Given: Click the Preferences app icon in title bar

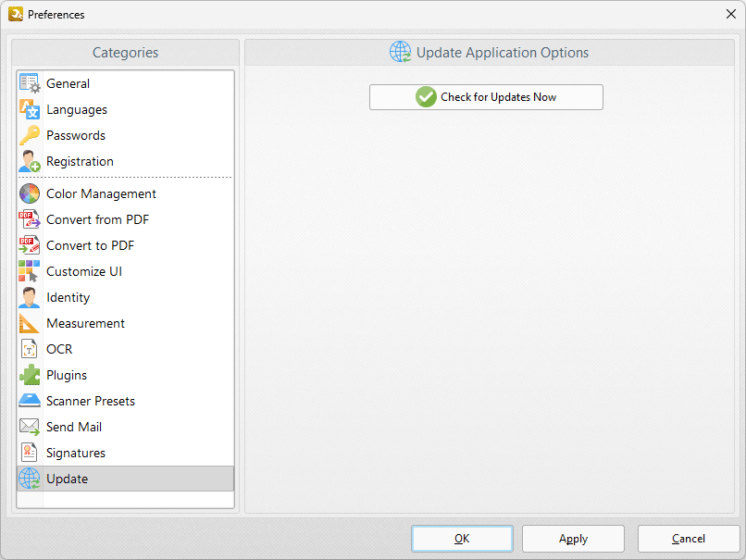Looking at the screenshot, I should 16,14.
